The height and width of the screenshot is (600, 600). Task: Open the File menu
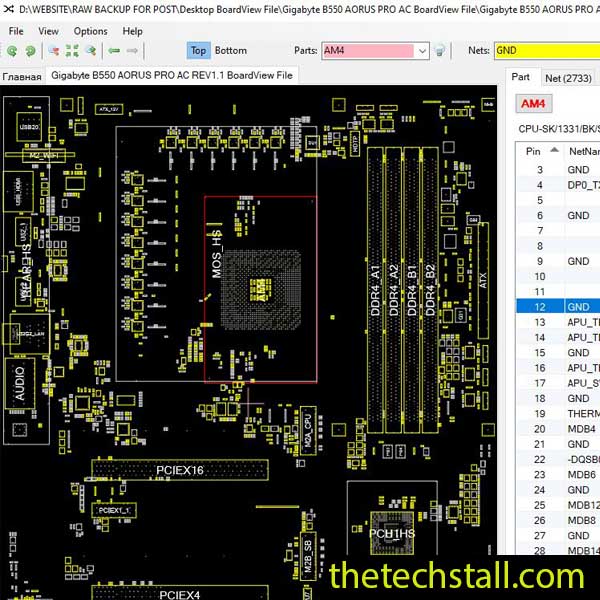[16, 31]
